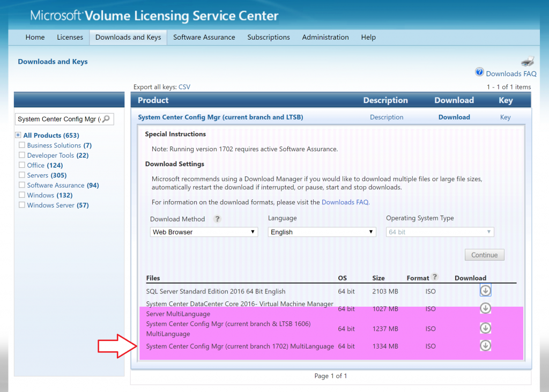The height and width of the screenshot is (392, 549).
Task: Click the product Key link
Action: (505, 117)
